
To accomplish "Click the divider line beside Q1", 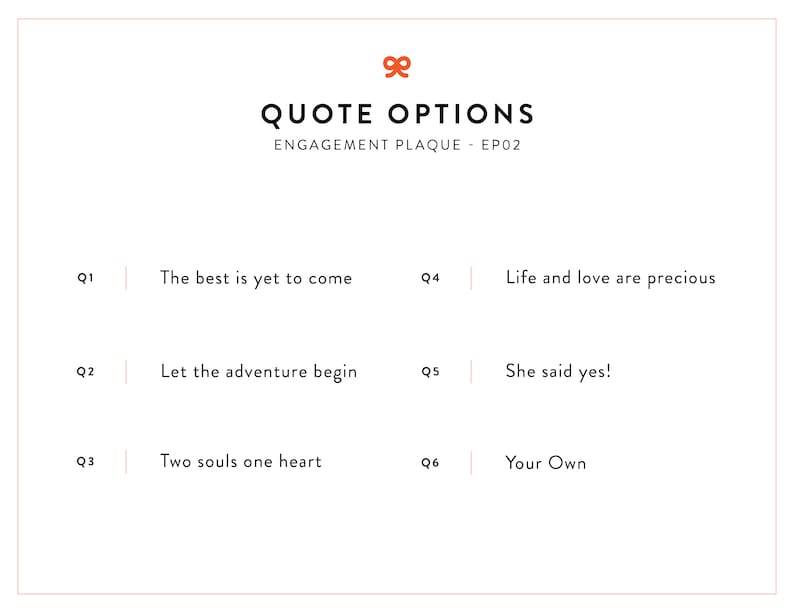I will tap(126, 278).
